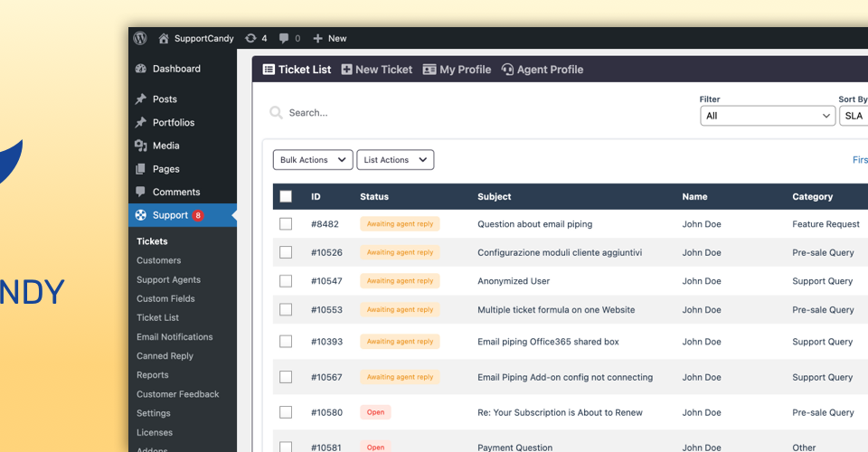
Task: Expand the List Actions dropdown
Action: [x=395, y=160]
